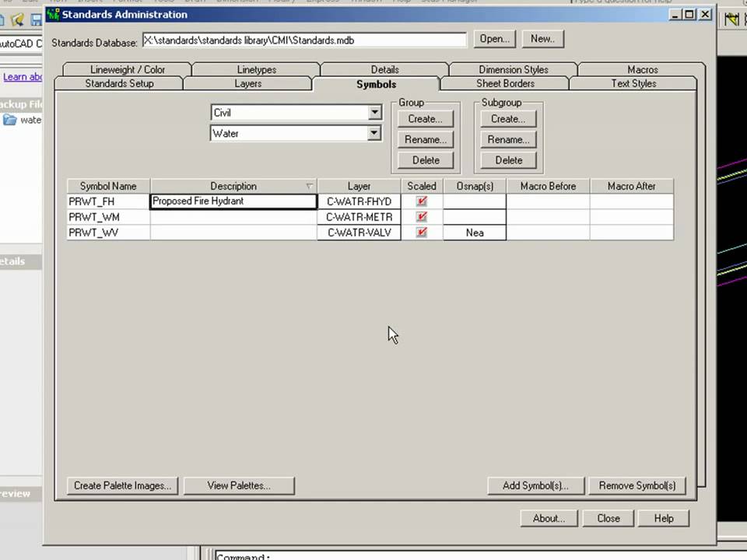Click the yellow dimension icon in the AutoCAD toolbar
This screenshot has width=747, height=560.
click(731, 19)
